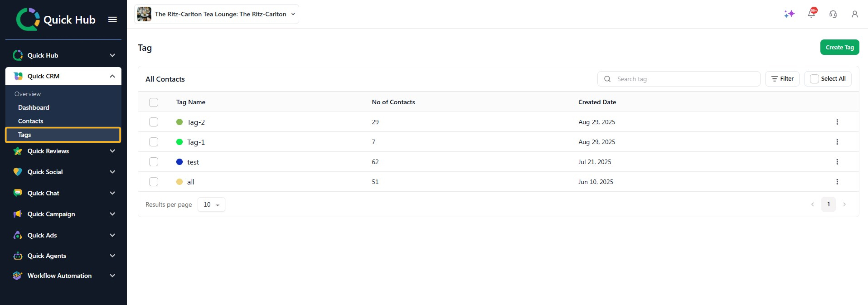Open three-dot menu for test row
The image size is (868, 305).
point(837,162)
